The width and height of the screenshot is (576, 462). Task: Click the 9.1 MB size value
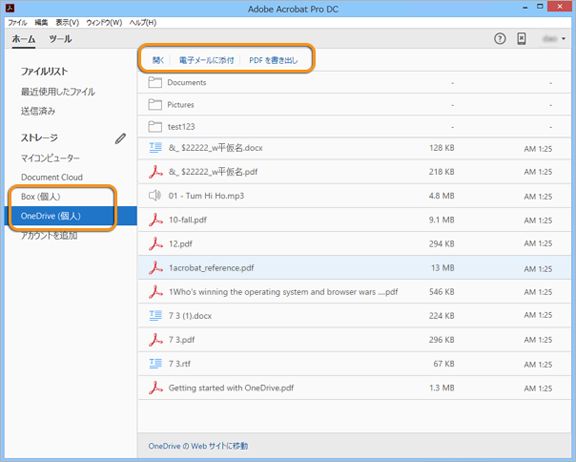click(442, 220)
